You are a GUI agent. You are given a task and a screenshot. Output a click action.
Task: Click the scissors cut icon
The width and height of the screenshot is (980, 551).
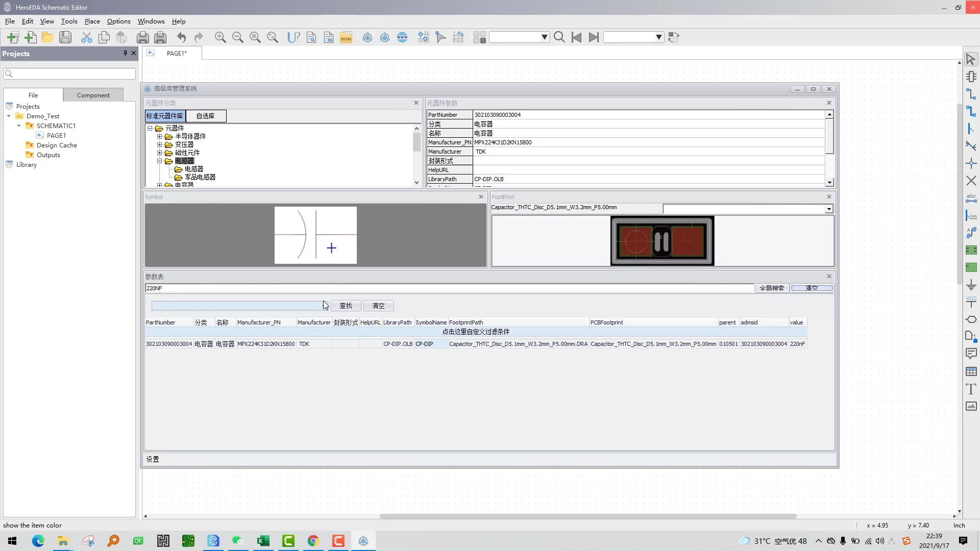[87, 37]
